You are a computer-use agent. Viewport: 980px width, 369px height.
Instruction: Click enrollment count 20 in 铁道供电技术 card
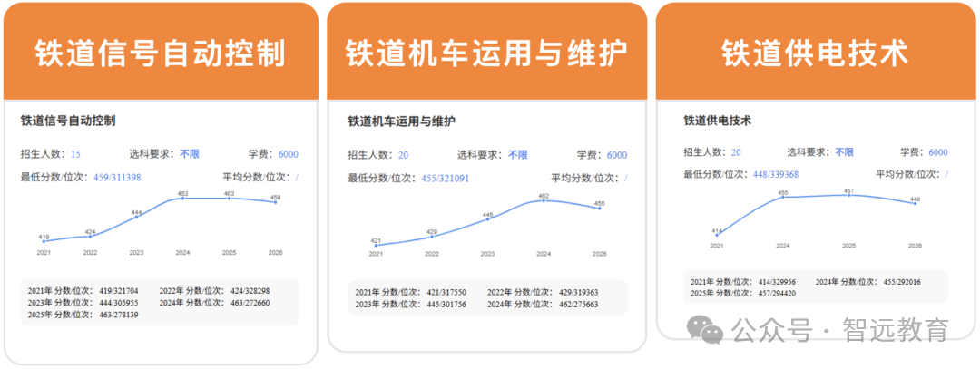736,152
